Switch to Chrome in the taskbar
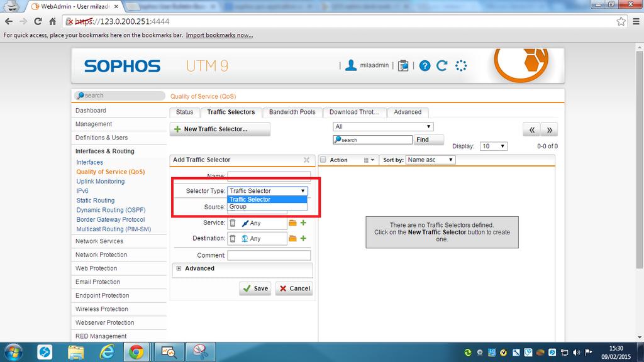Viewport: 644px width, 362px height. pos(136,352)
